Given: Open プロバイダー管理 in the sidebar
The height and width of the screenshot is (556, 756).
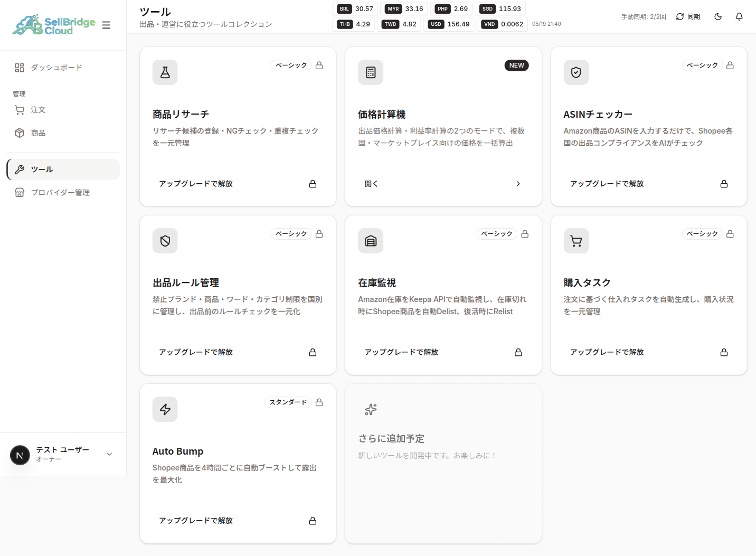Looking at the screenshot, I should (x=63, y=193).
